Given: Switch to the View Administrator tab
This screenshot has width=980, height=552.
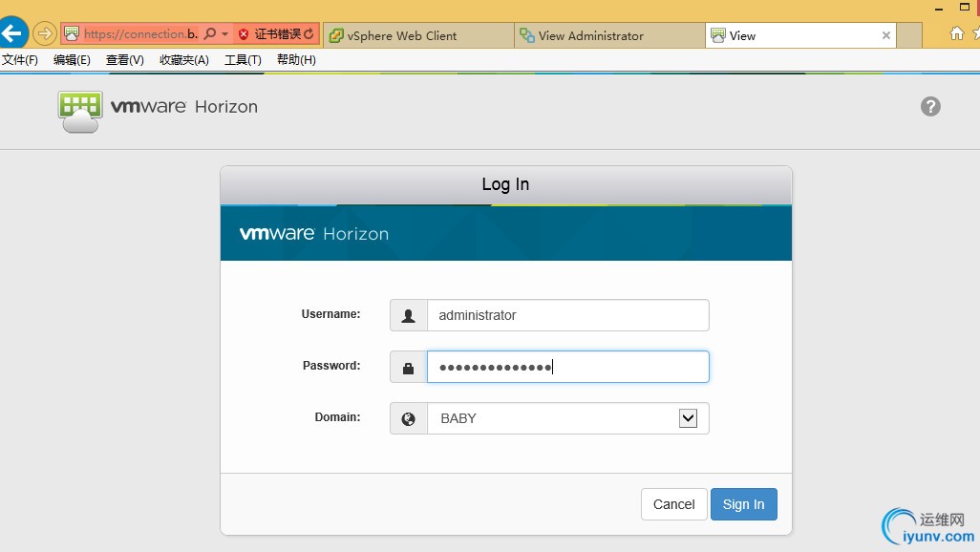Looking at the screenshot, I should (609, 35).
